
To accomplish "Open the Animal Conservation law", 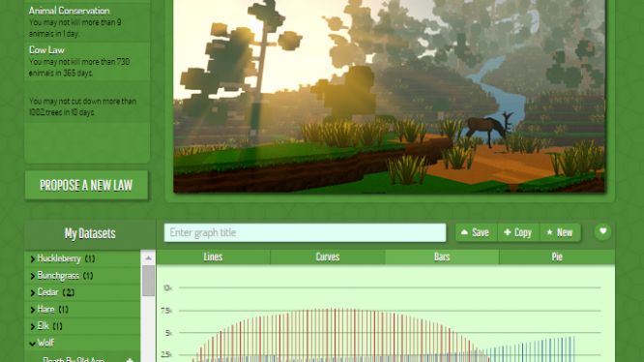I will (x=87, y=22).
